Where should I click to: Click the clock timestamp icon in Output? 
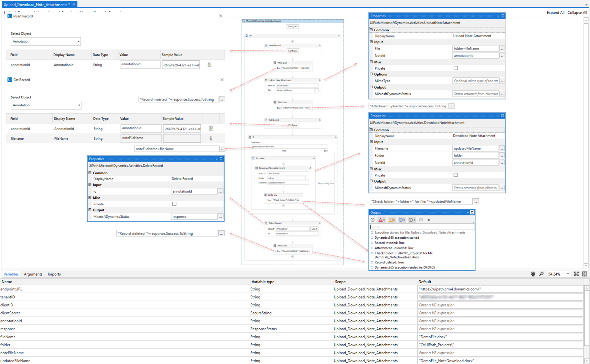[372, 220]
